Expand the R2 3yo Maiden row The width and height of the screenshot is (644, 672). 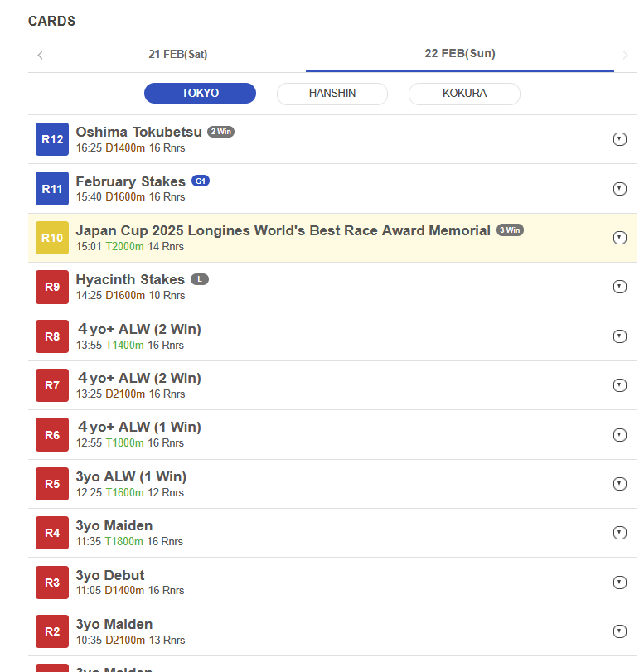click(x=620, y=631)
